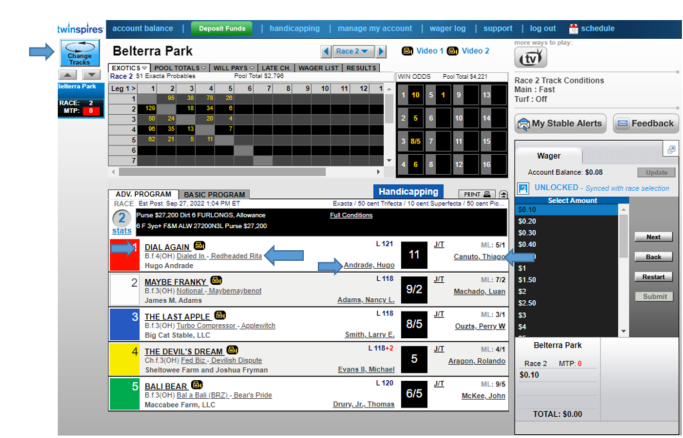Click the schedule calendar icon
Screen dimensions: 683x438
click(574, 29)
